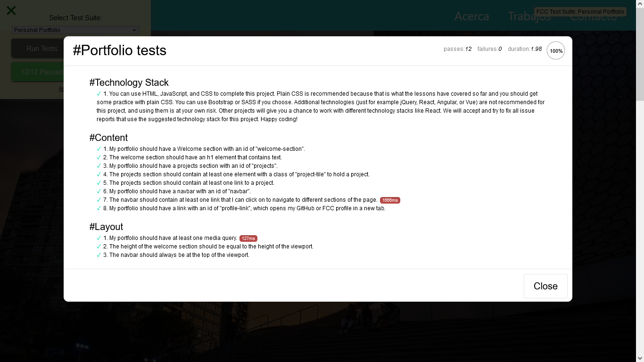Click the page vertical scrollbar thumb
The height and width of the screenshot is (362, 644).
click(640, 54)
